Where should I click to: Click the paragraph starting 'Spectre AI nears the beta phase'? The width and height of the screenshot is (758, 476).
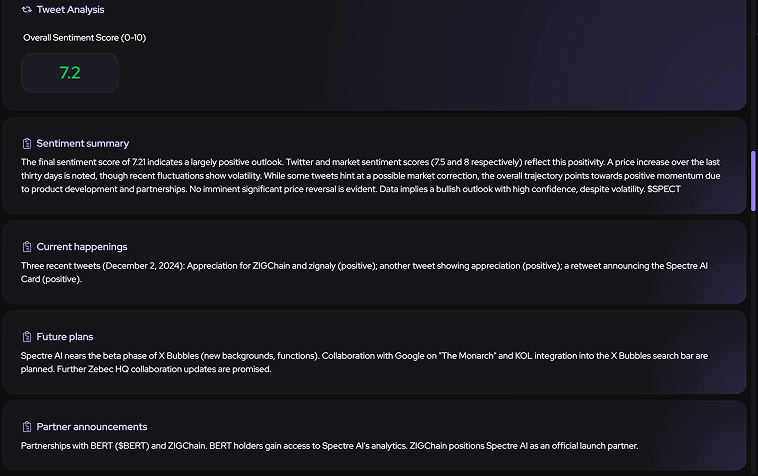point(364,362)
